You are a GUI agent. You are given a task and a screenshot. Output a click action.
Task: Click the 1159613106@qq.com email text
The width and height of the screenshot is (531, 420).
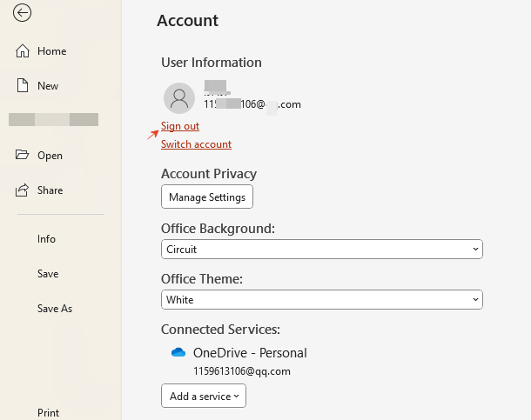[x=242, y=371]
